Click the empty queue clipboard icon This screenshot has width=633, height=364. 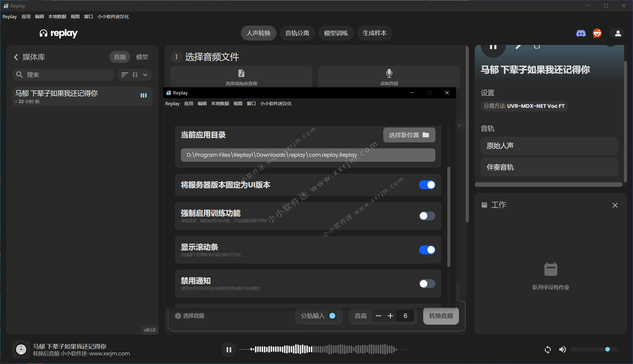(x=551, y=269)
